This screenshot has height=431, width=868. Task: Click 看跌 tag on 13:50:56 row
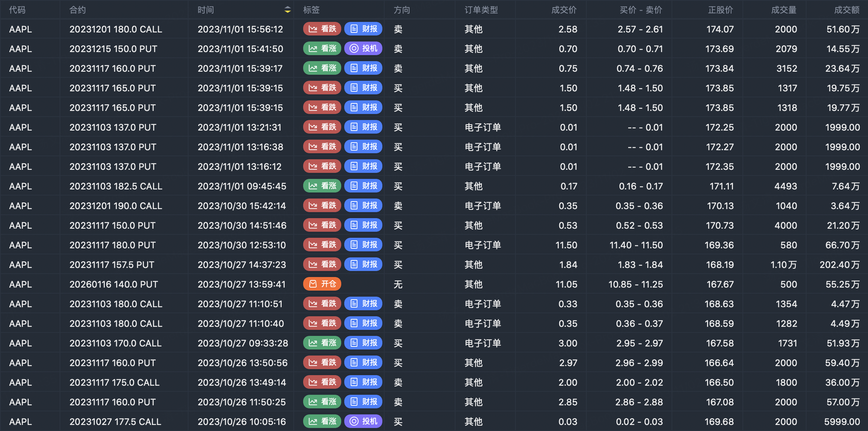point(322,362)
